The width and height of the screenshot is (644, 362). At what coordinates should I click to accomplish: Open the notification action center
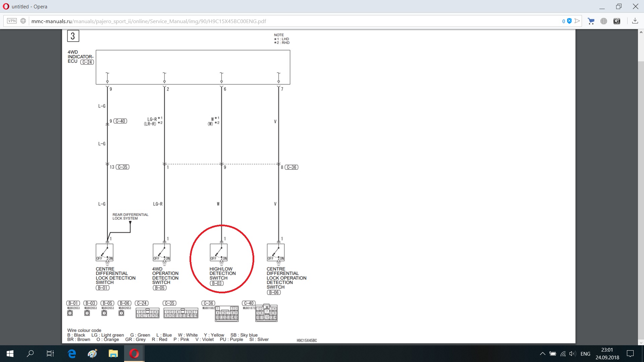pyautogui.click(x=630, y=354)
